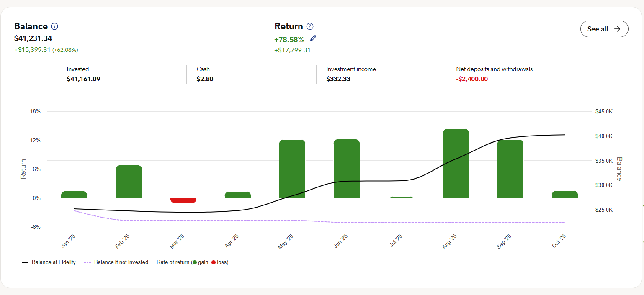Select the August '25 return bar
Screen dimensions: 644x295
[456, 164]
